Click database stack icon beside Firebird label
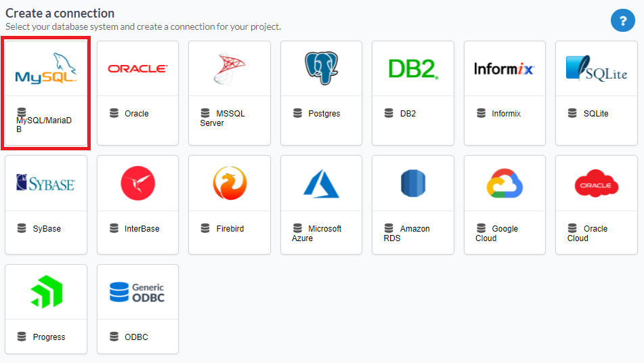Viewport: 644px width, 363px height. click(205, 228)
